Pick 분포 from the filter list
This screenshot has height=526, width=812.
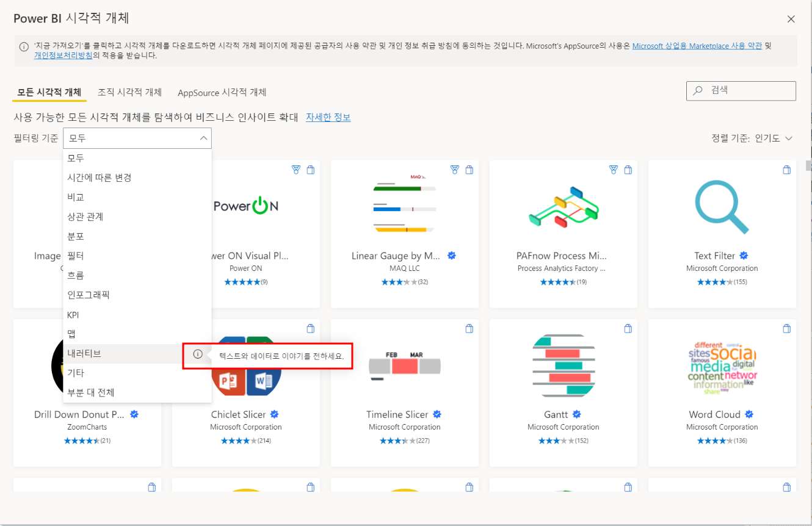(137, 236)
